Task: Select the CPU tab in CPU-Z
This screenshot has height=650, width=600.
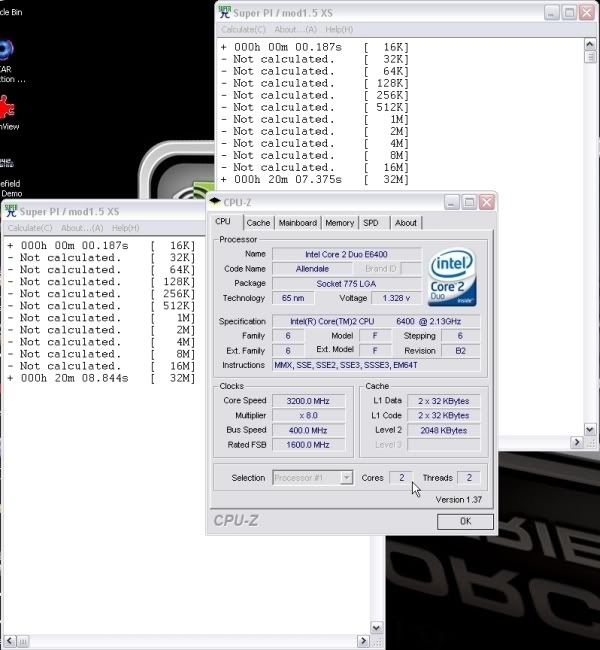Action: [x=223, y=222]
